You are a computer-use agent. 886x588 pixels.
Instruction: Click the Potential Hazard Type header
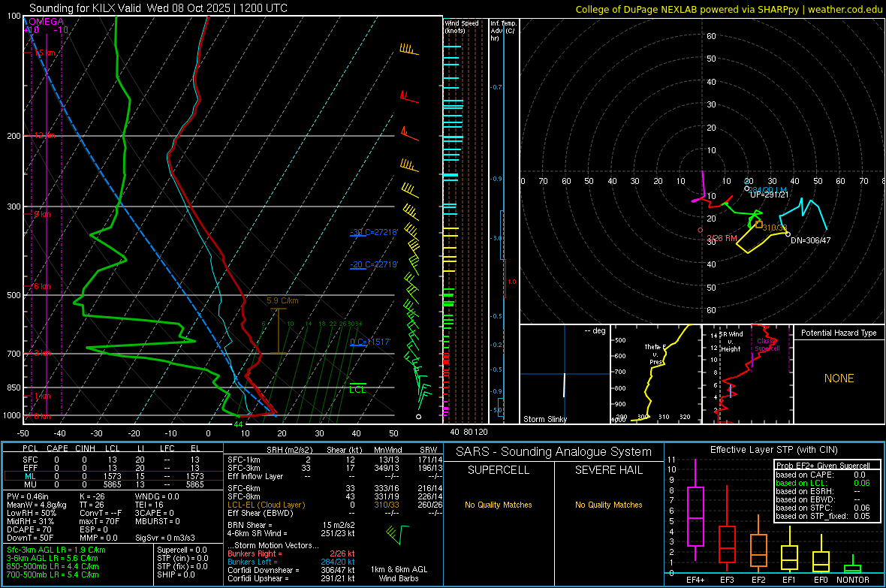coord(839,333)
